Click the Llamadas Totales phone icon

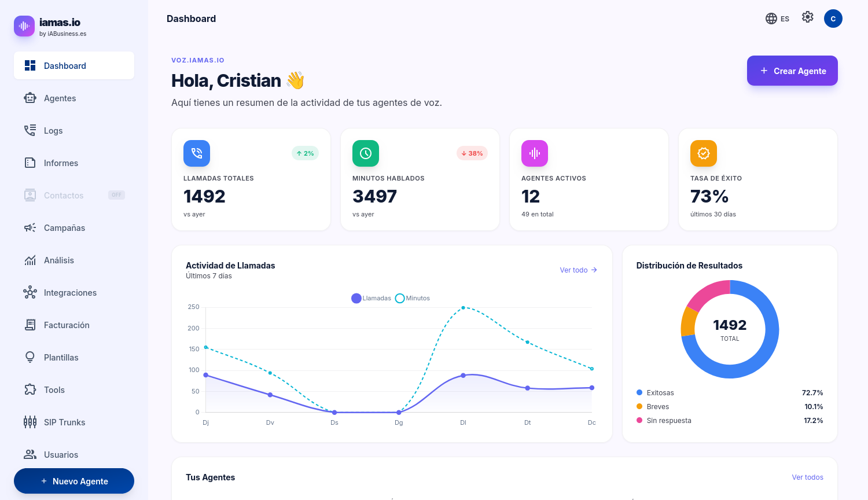tap(197, 153)
